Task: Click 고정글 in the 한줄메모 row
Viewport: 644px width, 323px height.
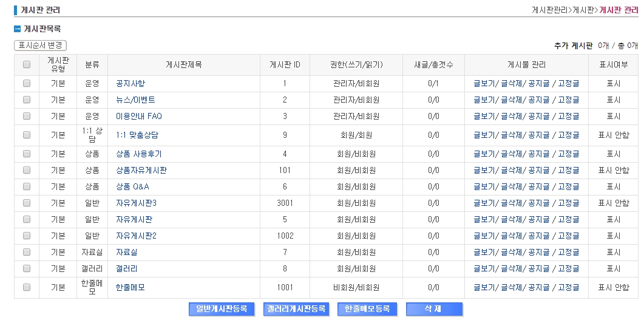Action: coord(568,287)
